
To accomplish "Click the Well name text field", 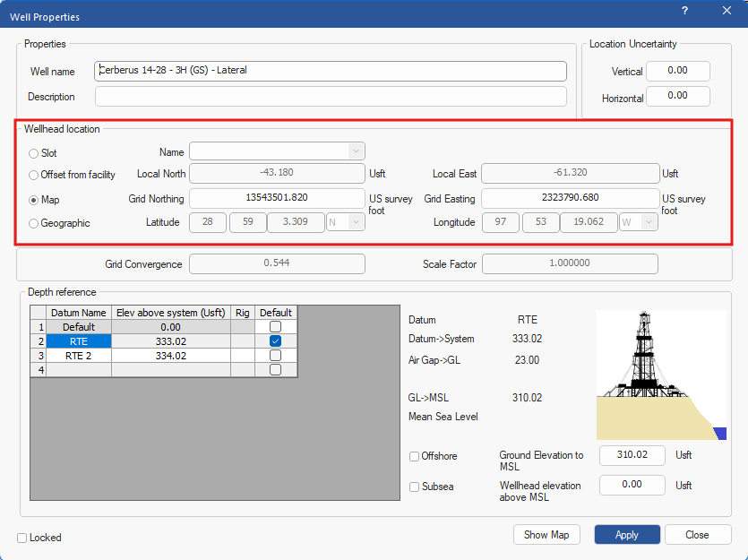I will click(x=331, y=71).
